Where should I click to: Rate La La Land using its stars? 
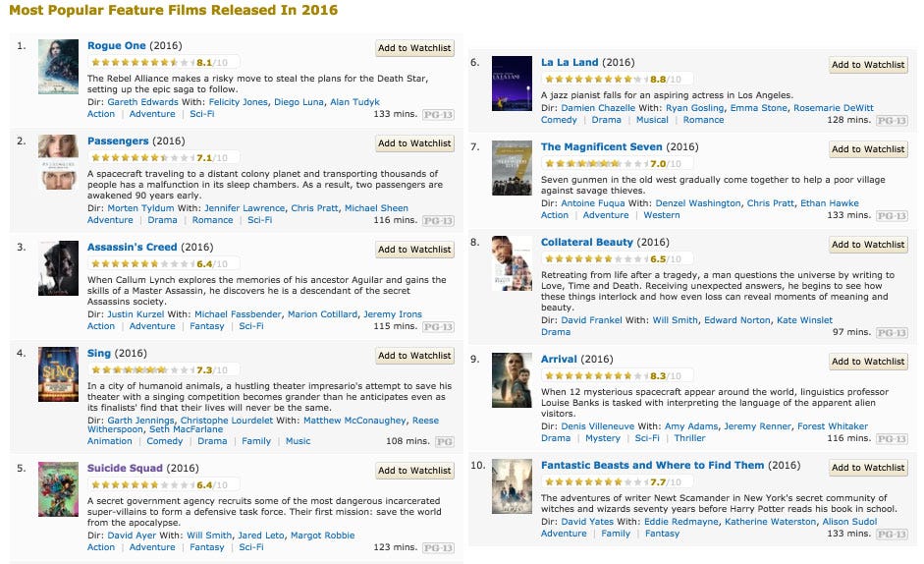tap(596, 79)
